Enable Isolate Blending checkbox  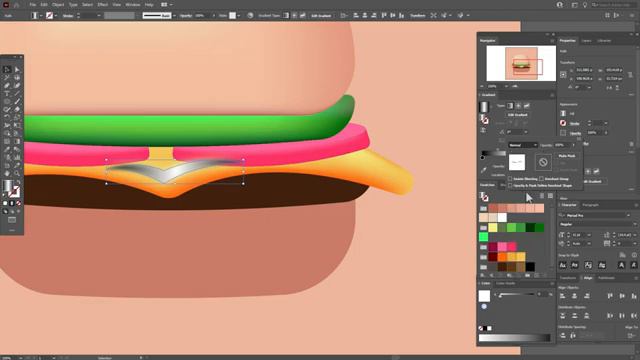tap(510, 179)
